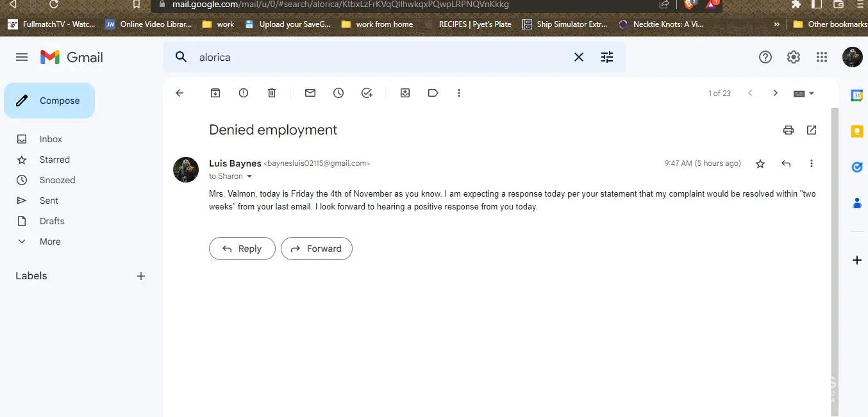Open the Inbox folder
Viewport: 868px width, 417px height.
(x=51, y=139)
